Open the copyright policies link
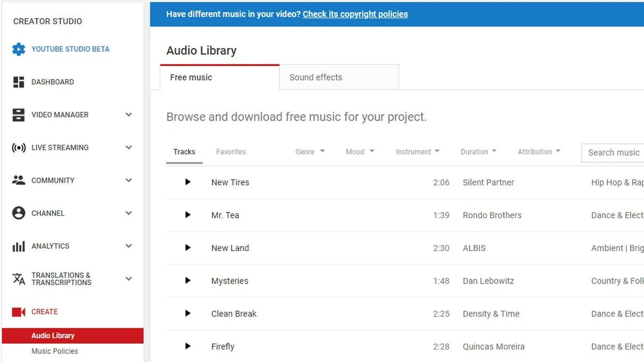The width and height of the screenshot is (644, 362). click(x=355, y=14)
